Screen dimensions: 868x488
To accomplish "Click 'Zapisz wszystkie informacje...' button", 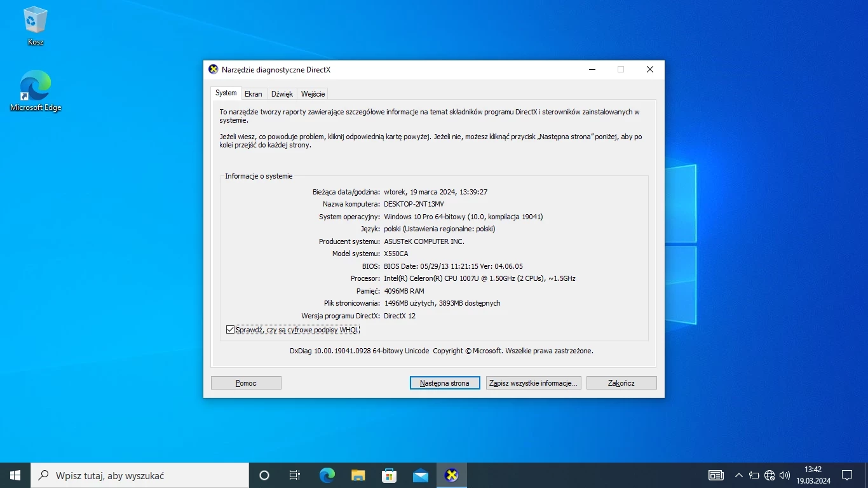I will tap(533, 383).
